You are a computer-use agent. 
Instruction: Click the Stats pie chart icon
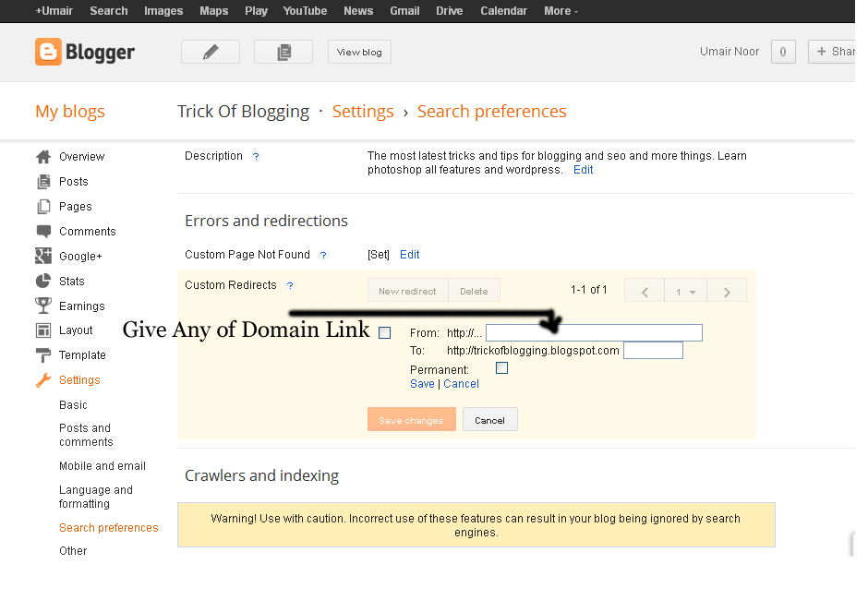point(43,282)
